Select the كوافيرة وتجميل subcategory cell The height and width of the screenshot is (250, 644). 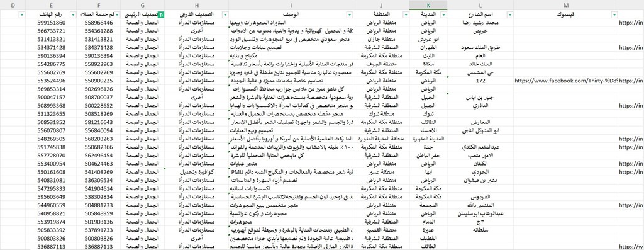197,172
